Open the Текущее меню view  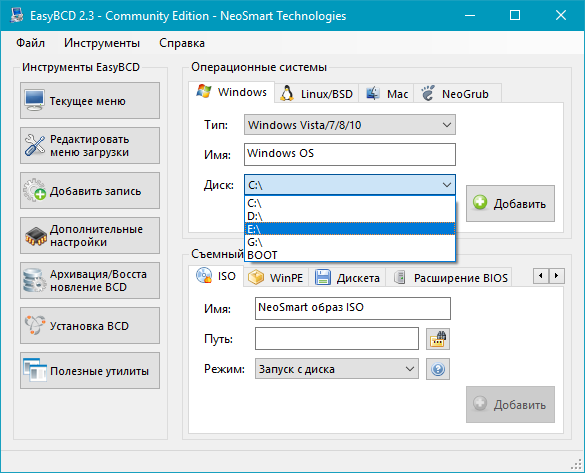[90, 101]
